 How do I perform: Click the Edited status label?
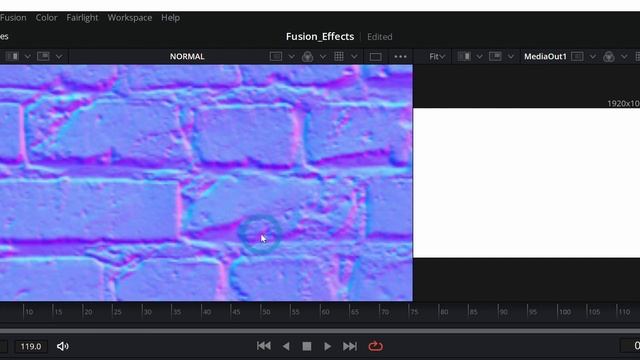[380, 37]
